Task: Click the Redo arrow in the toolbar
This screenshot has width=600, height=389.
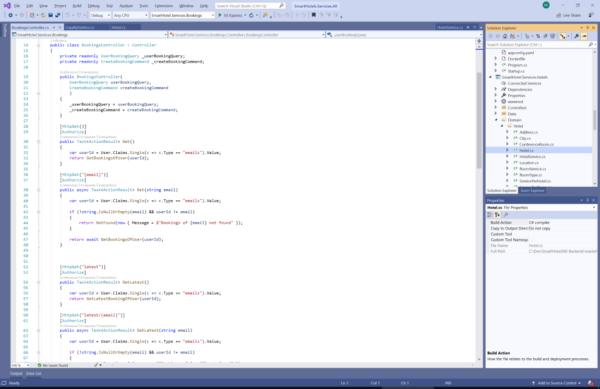Action: (x=79, y=15)
